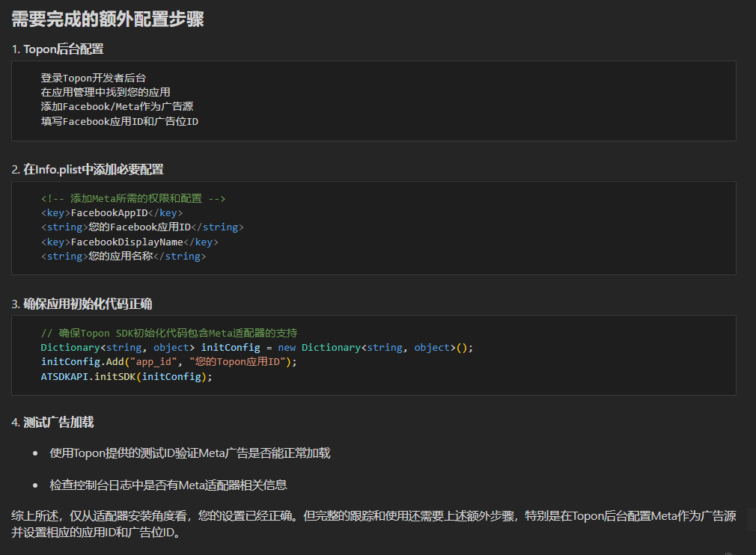
Task: Click the subheading "1. Topon后台配置"
Action: (x=58, y=49)
